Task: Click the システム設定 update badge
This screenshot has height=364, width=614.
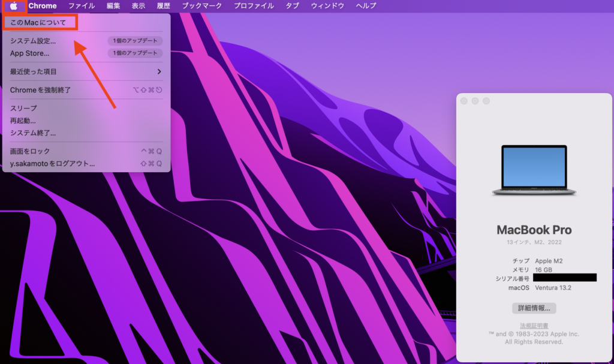Action: [x=135, y=41]
